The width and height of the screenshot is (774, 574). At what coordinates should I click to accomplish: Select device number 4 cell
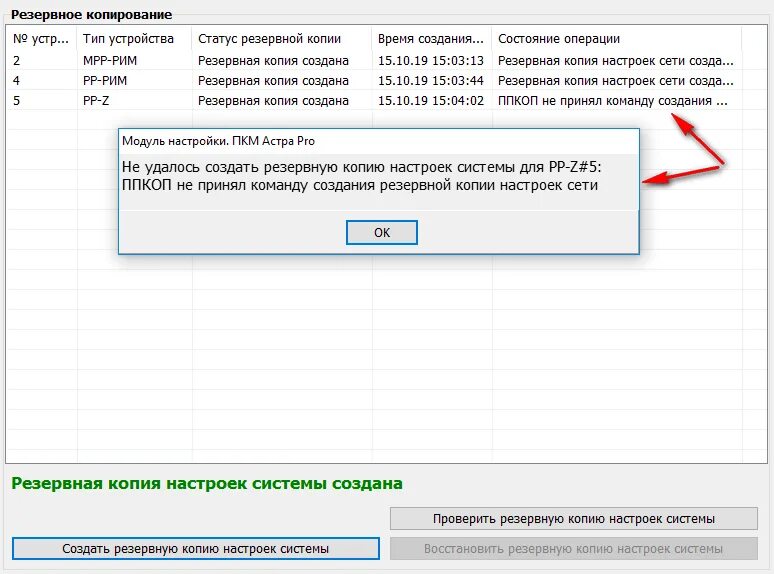[41, 80]
